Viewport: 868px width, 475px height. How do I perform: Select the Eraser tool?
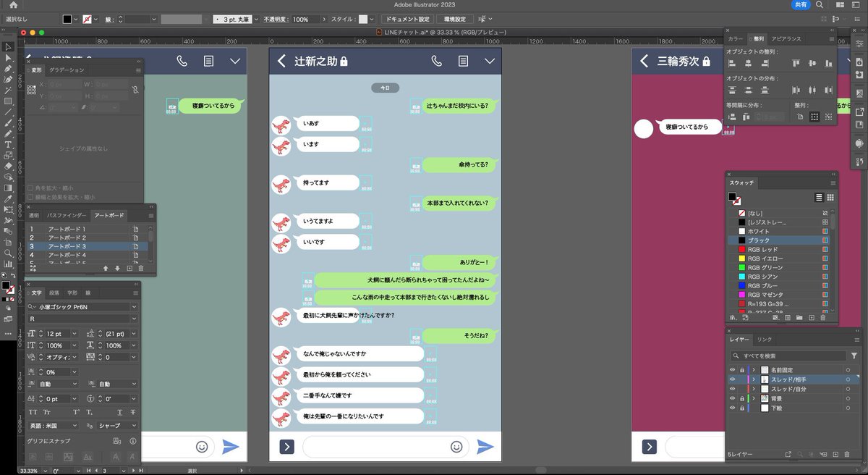(x=8, y=166)
